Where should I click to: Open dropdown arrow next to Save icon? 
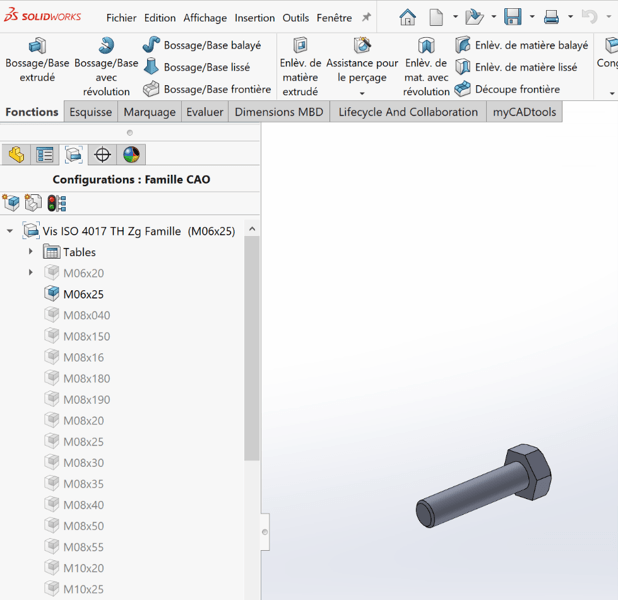tap(532, 17)
